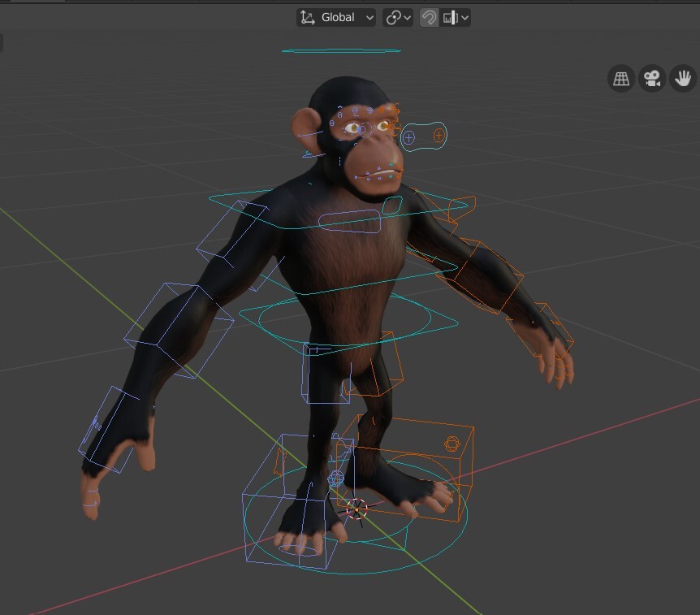This screenshot has width=700, height=615.
Task: Activate the pan view hand icon
Action: pyautogui.click(x=682, y=78)
